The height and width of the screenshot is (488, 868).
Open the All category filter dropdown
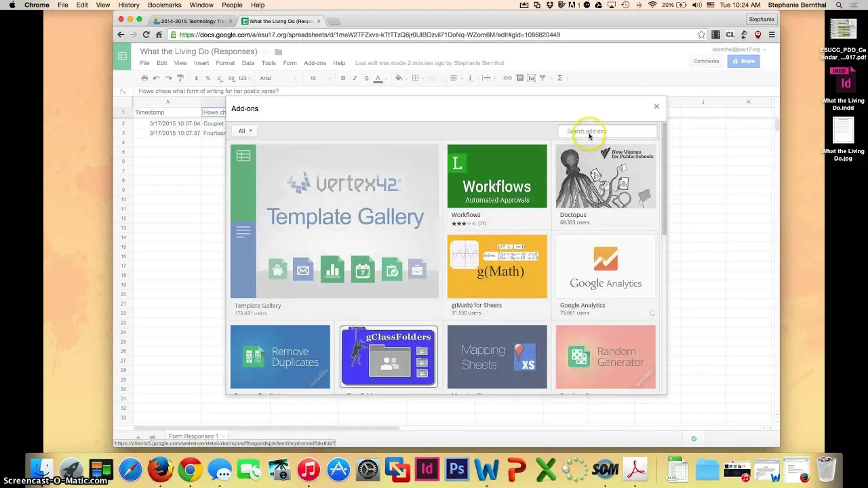[245, 131]
